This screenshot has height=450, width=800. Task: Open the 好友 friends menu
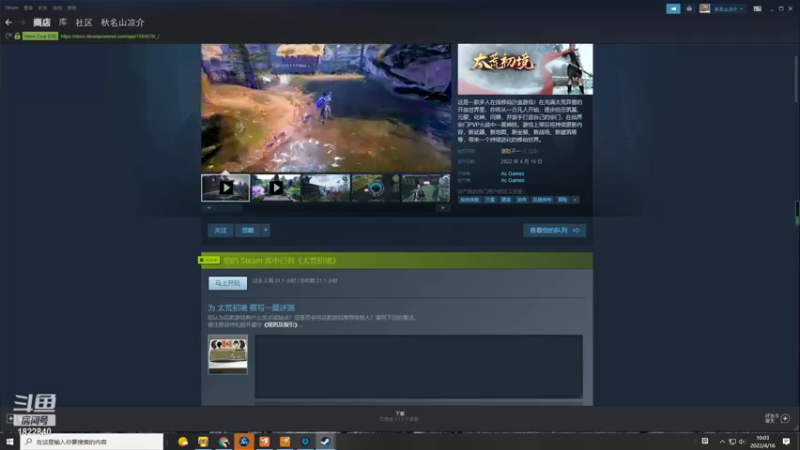(43, 8)
